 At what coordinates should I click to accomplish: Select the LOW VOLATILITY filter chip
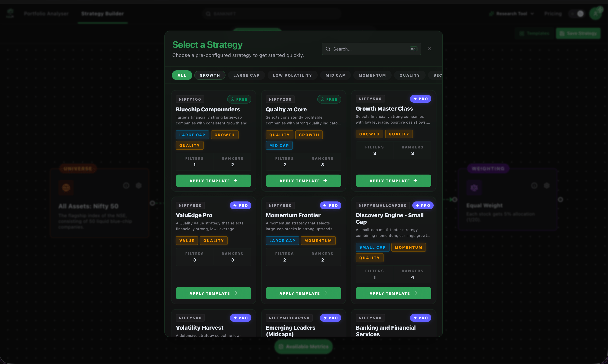click(292, 75)
